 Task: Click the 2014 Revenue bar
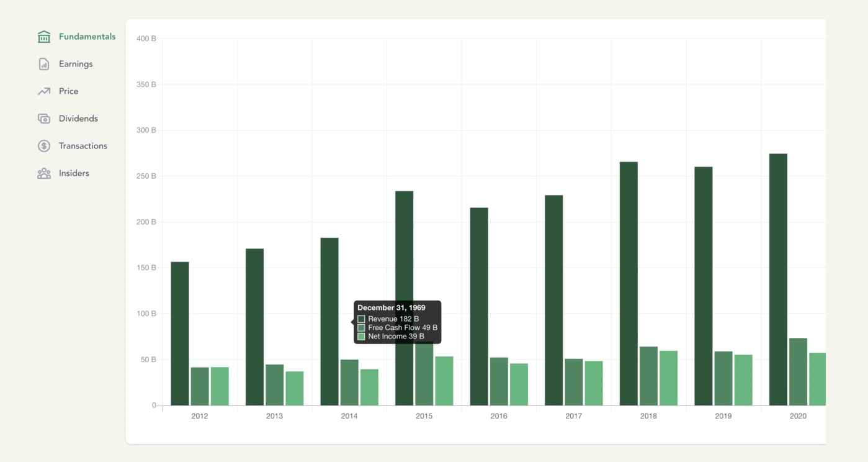329,322
